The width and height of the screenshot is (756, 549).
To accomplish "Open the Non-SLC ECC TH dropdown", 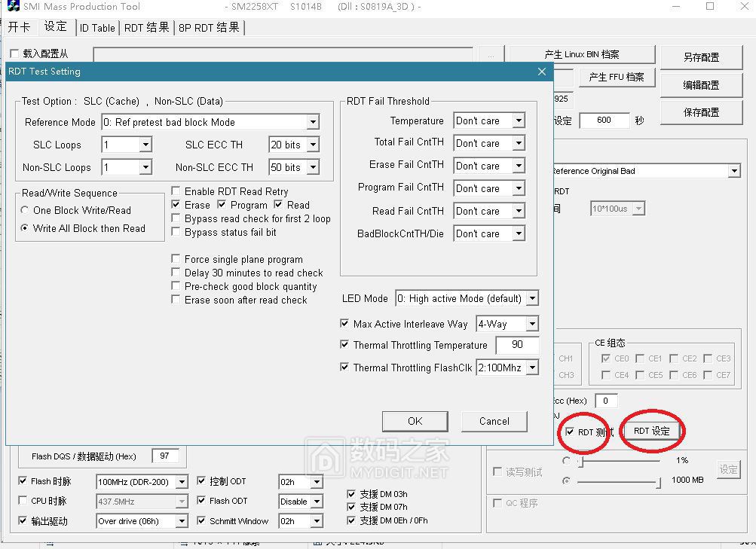I will pyautogui.click(x=313, y=167).
